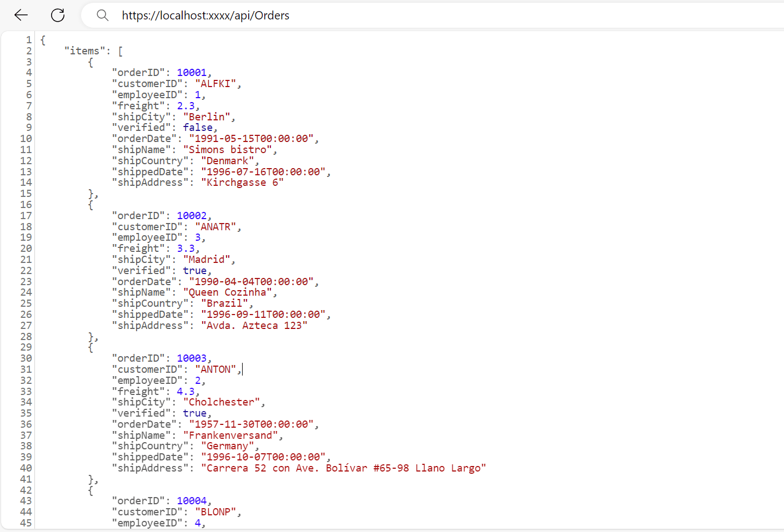Click shipName value "Simons bistro"
Image resolution: width=784 pixels, height=532 pixels.
click(x=227, y=150)
